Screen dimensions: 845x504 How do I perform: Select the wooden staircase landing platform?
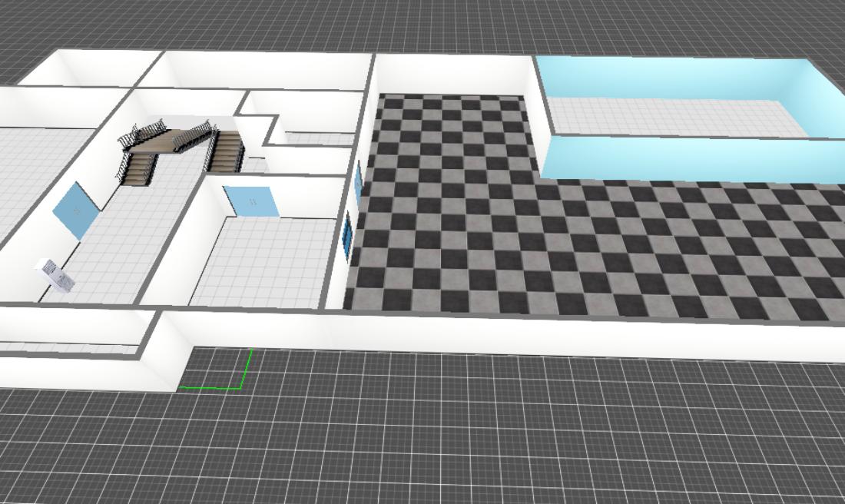click(174, 141)
